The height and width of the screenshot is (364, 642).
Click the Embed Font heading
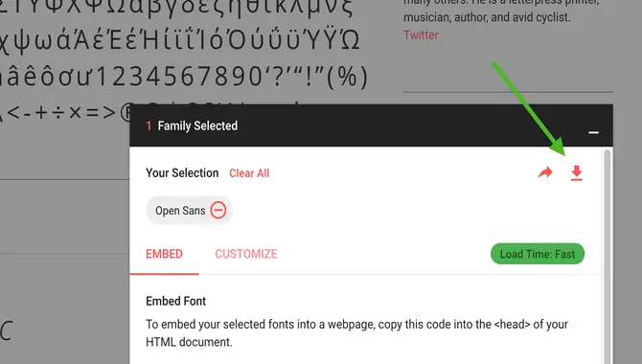click(175, 301)
